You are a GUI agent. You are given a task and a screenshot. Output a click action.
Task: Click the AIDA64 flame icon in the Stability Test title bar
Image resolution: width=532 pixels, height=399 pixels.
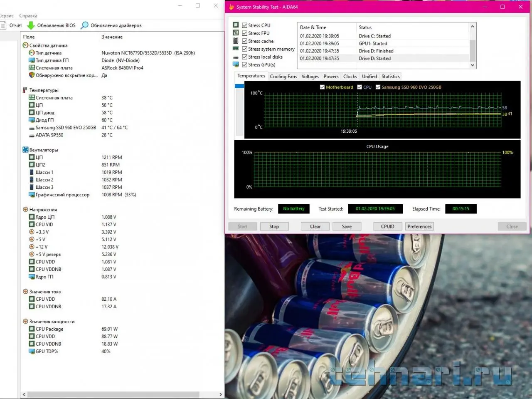232,7
